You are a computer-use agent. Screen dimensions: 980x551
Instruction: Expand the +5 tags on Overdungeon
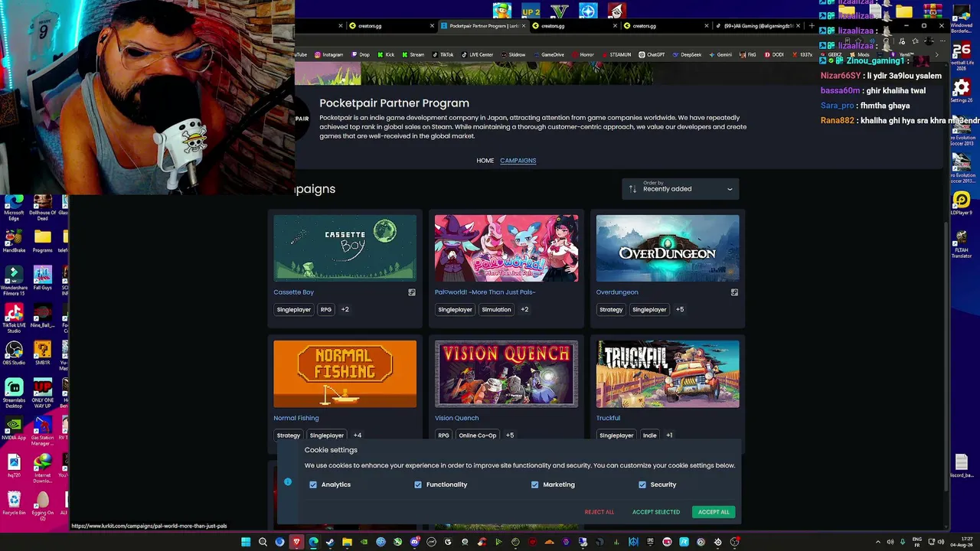(680, 309)
